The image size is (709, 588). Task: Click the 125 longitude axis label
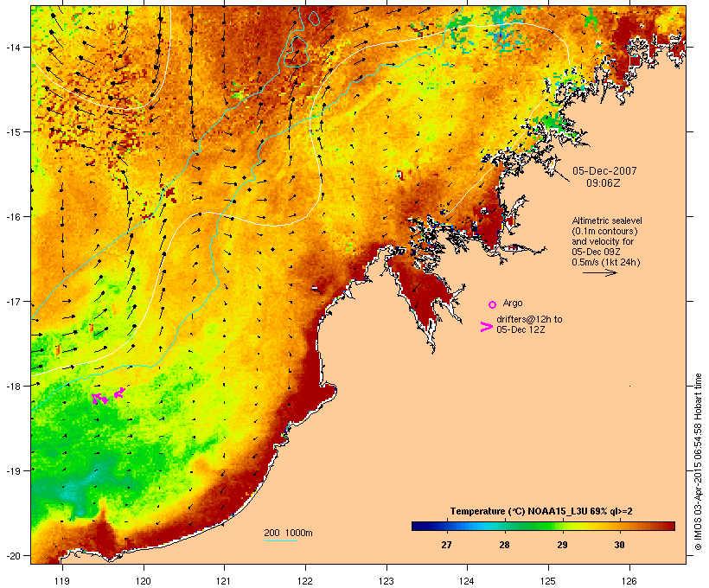pos(548,581)
